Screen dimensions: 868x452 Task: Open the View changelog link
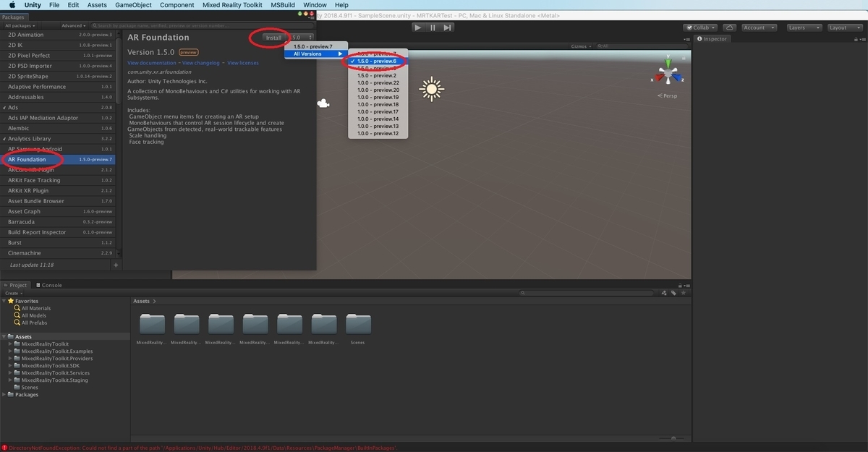coord(202,63)
